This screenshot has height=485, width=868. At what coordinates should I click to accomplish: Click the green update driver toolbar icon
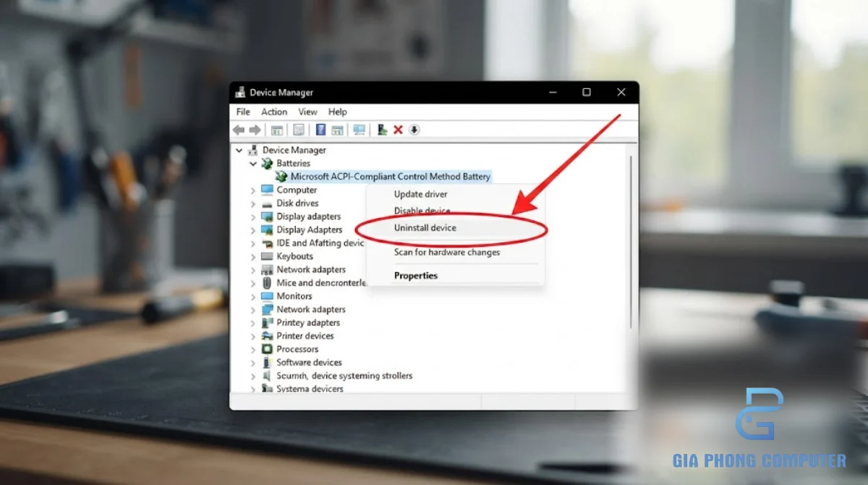point(382,130)
